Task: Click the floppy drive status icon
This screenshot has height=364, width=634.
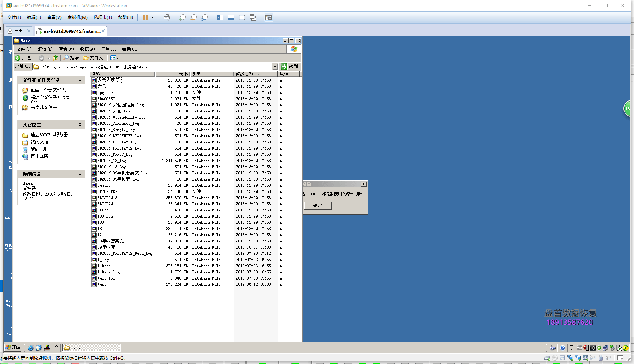Action: point(562,358)
